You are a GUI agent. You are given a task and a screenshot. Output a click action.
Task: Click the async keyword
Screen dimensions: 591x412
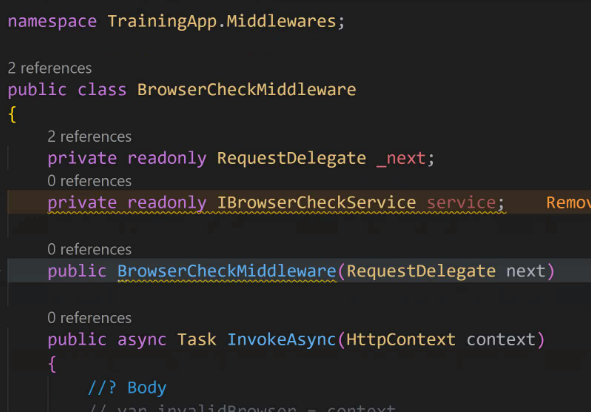(x=142, y=340)
